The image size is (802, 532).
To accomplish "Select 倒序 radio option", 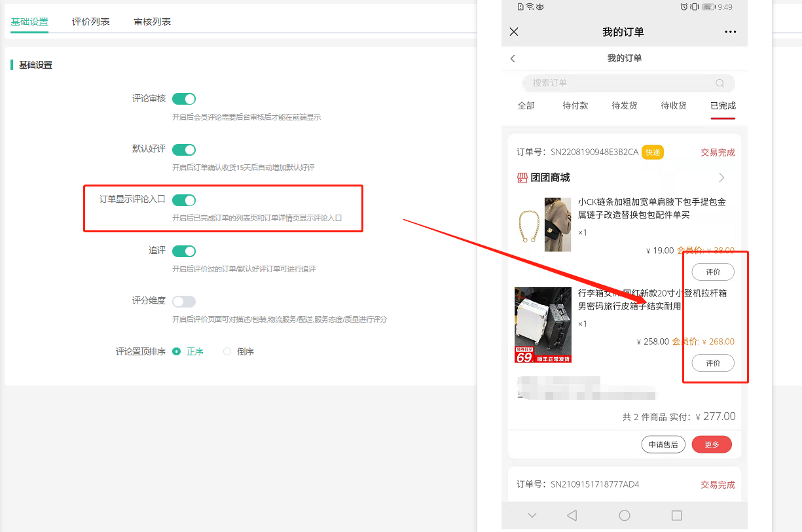I will (228, 351).
